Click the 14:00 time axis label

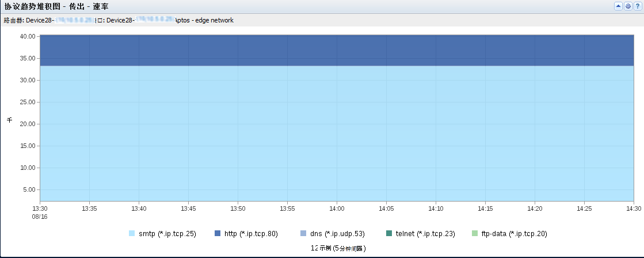[x=337, y=208]
